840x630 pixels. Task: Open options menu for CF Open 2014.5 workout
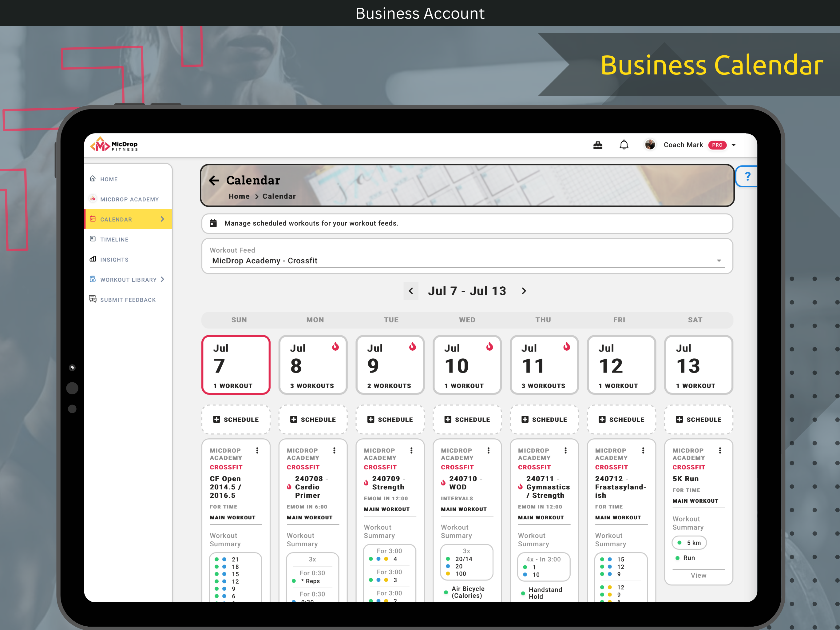tap(257, 450)
